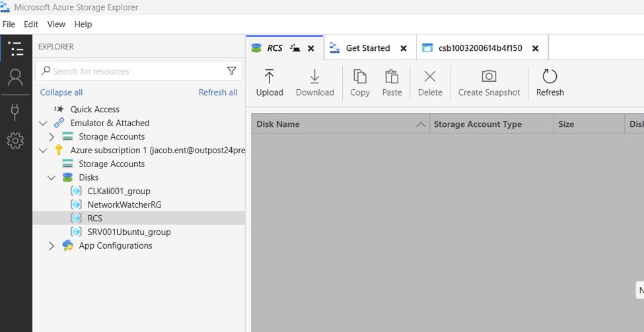Image resolution: width=644 pixels, height=332 pixels.
Task: Open the Edit menu
Action: 31,24
